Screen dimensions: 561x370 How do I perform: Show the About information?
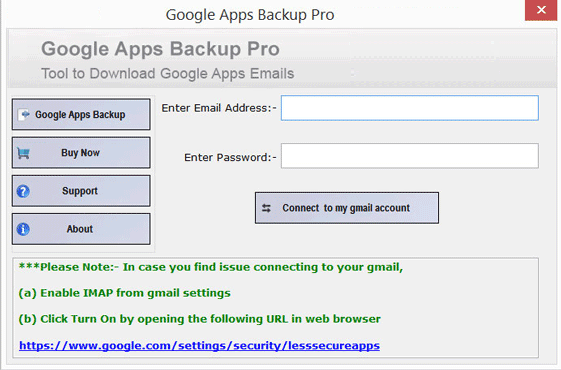coord(81,229)
